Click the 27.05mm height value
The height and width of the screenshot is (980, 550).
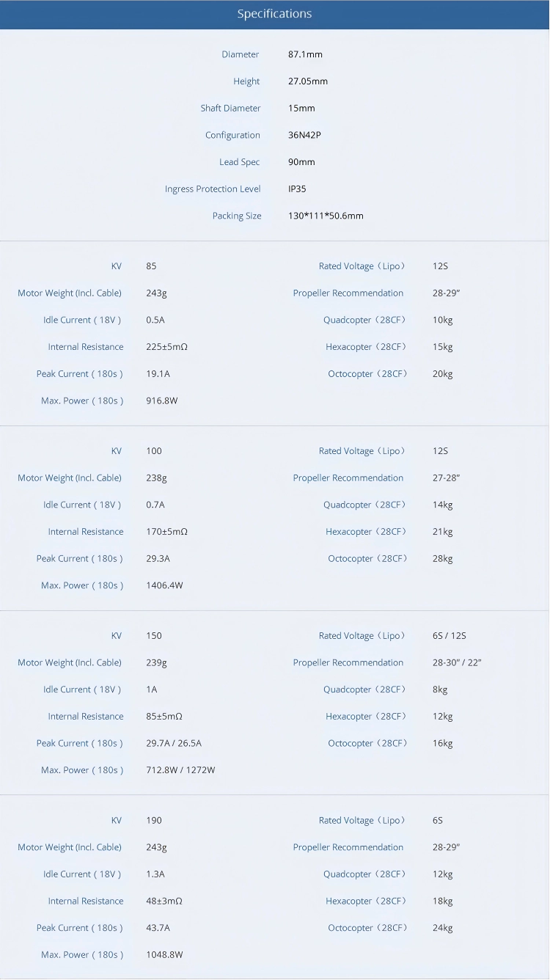click(308, 81)
